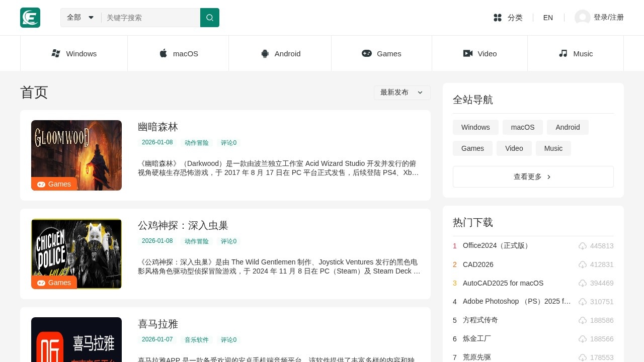Open the 最新发布 sort dropdown

click(401, 93)
